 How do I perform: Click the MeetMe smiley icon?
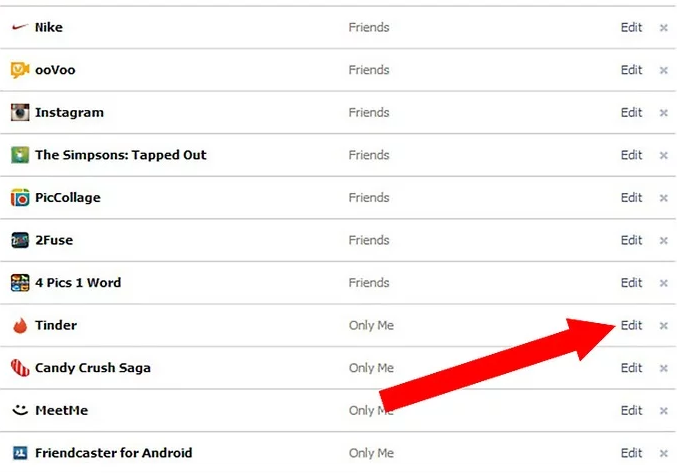pyautogui.click(x=19, y=410)
